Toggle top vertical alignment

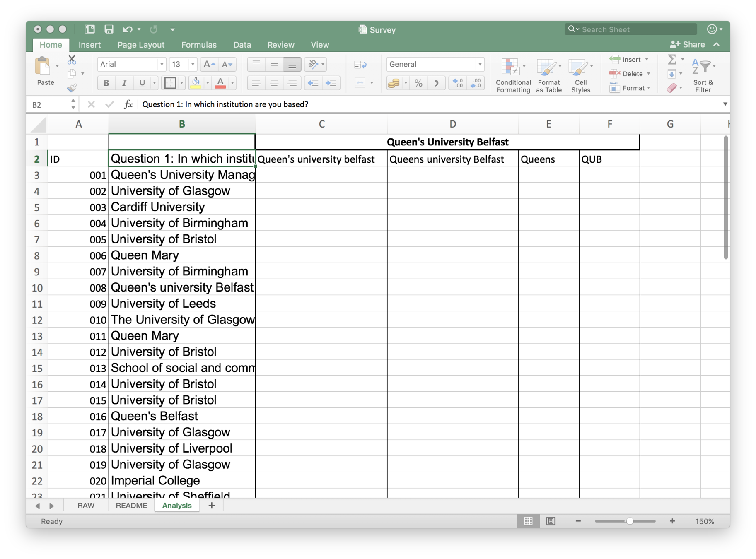tap(256, 64)
